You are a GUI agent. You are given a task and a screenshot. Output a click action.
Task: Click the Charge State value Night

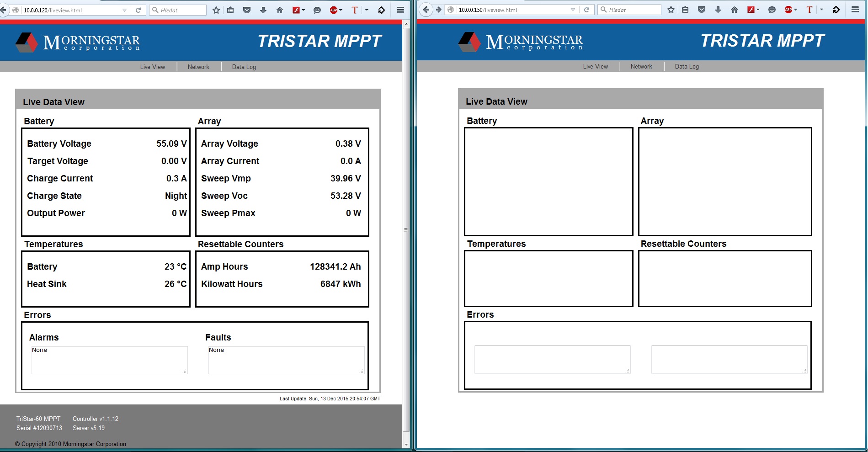(x=176, y=196)
